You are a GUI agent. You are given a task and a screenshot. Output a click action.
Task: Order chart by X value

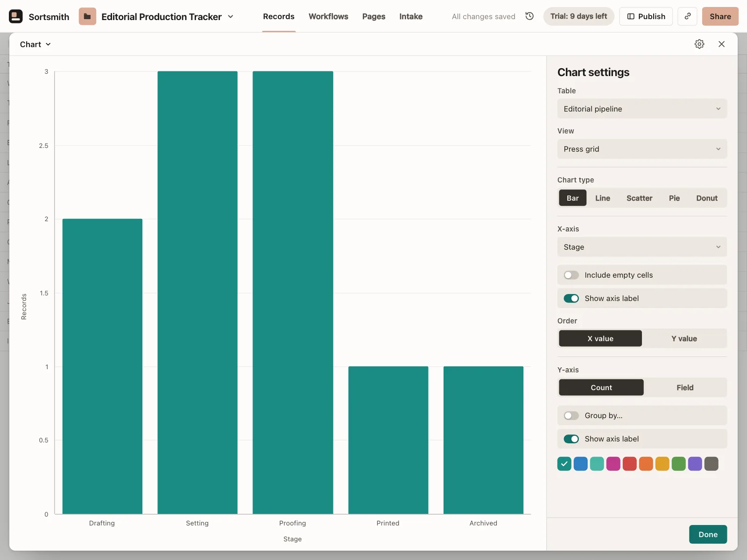[600, 339]
